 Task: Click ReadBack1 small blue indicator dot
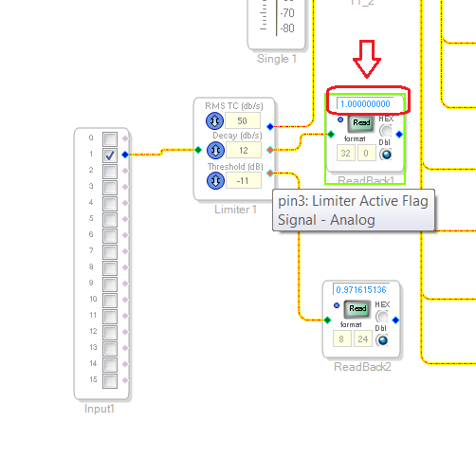tap(340, 119)
